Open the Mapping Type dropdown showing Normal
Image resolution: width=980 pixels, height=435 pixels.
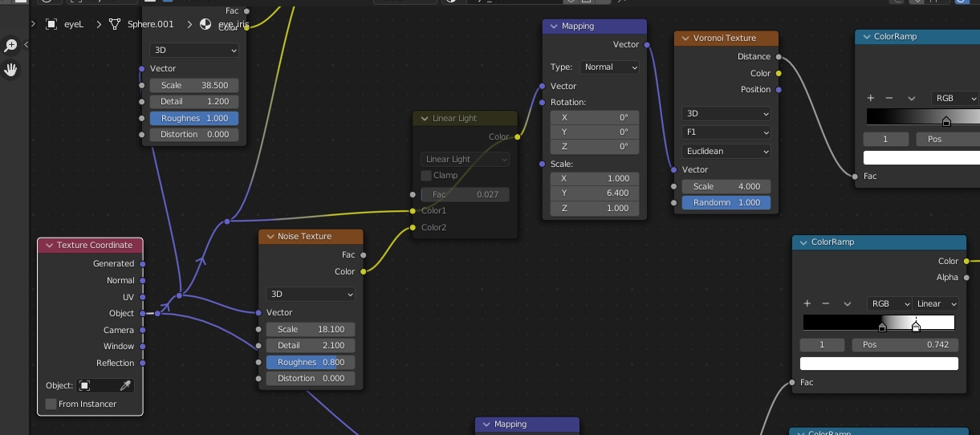click(611, 67)
